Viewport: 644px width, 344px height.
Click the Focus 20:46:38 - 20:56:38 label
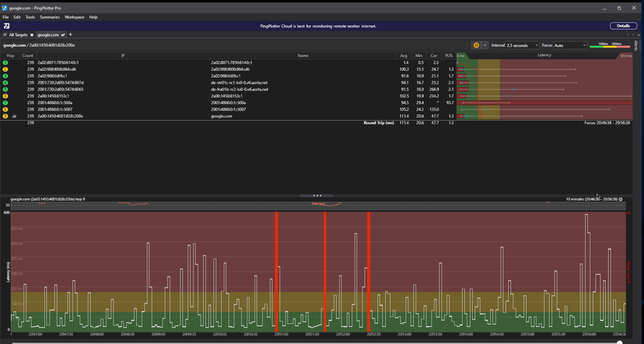pos(607,122)
